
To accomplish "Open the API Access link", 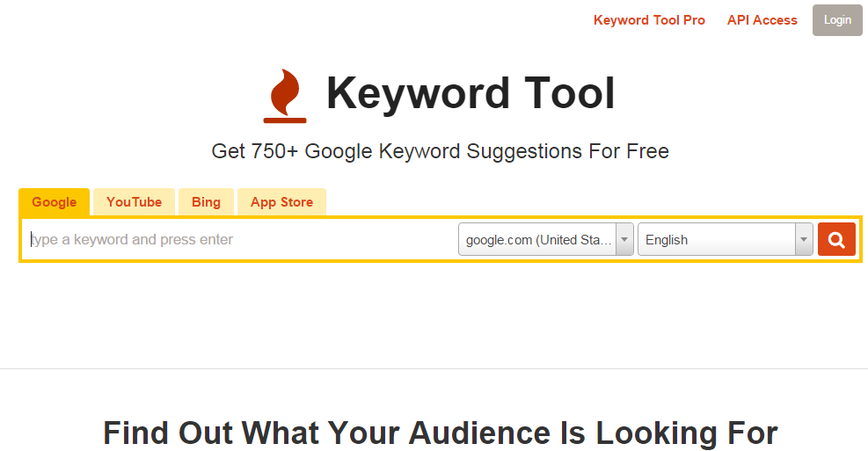I will pos(762,20).
